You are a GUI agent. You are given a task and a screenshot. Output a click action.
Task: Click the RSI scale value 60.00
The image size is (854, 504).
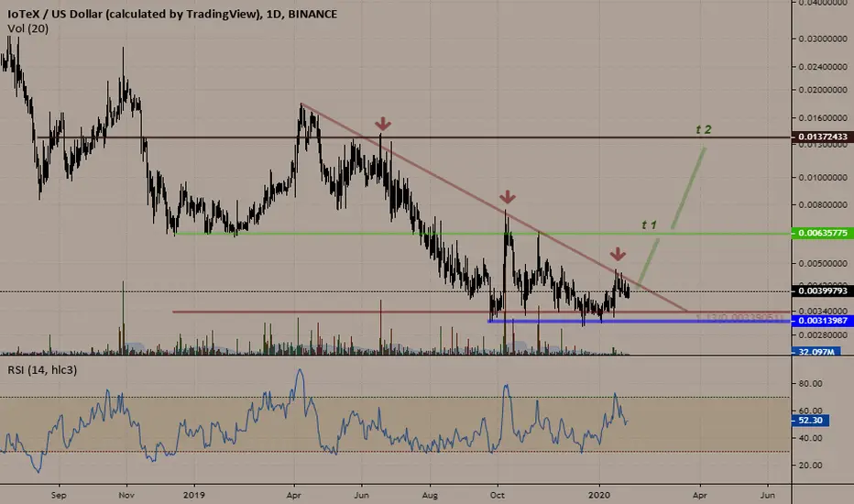[x=810, y=411]
